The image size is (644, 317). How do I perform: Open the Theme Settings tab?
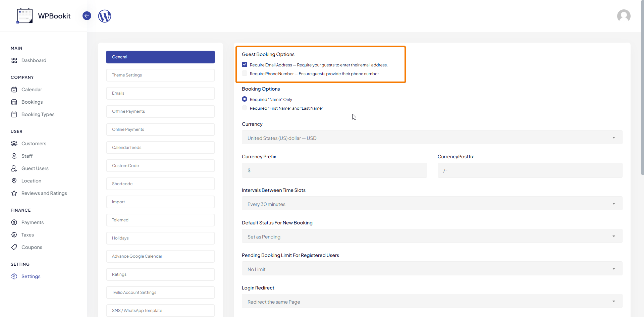point(160,75)
